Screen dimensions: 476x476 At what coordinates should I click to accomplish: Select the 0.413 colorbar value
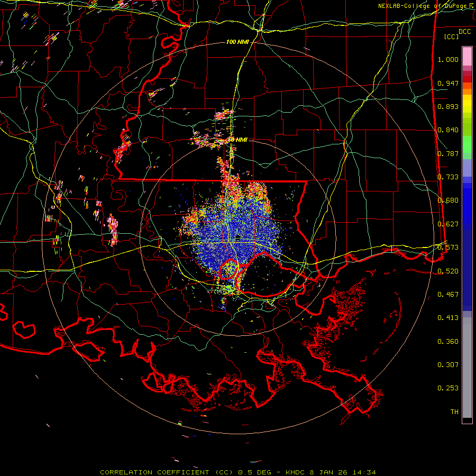[x=448, y=318]
